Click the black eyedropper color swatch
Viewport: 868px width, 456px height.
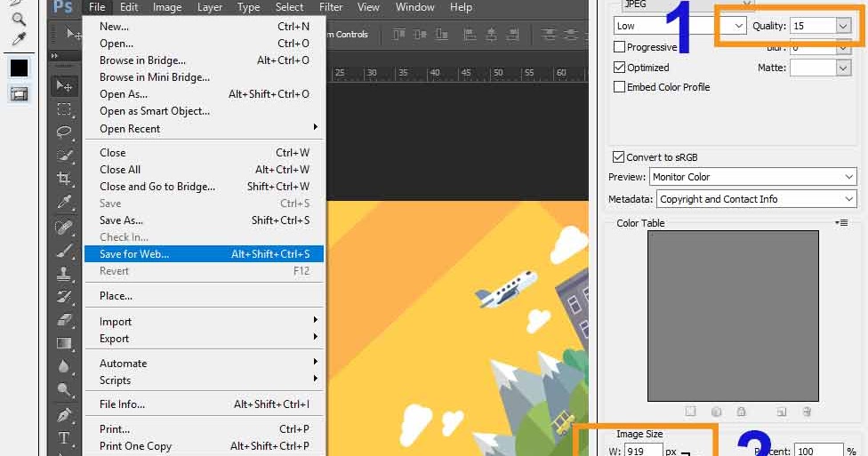click(x=19, y=68)
